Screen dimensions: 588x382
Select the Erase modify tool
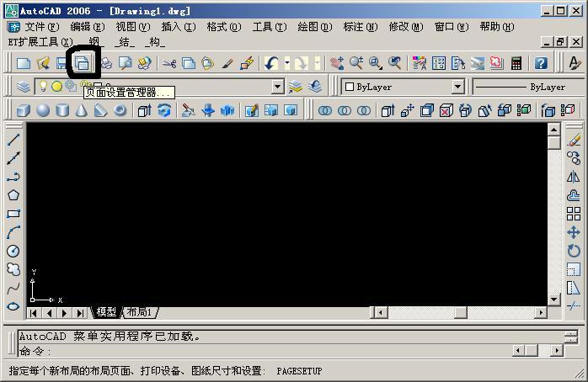point(574,140)
